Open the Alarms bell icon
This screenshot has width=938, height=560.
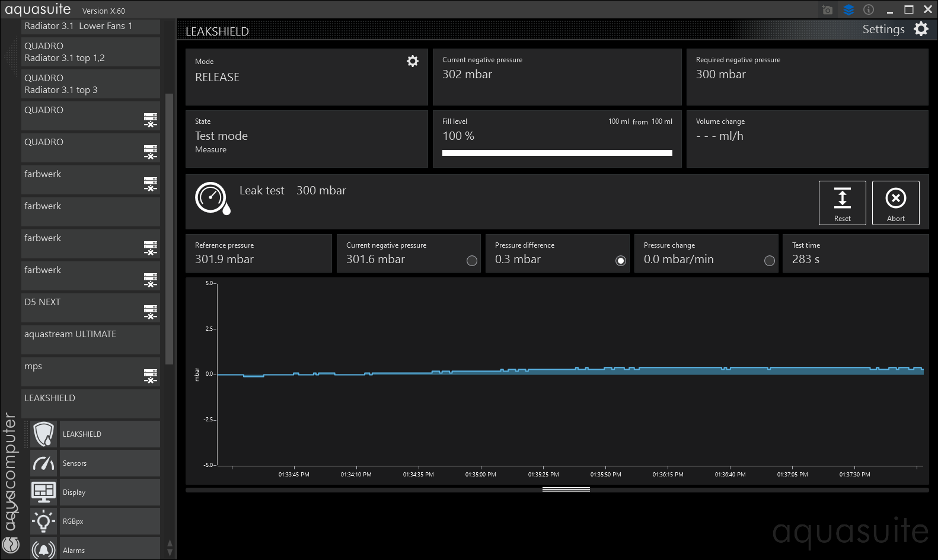pyautogui.click(x=44, y=549)
